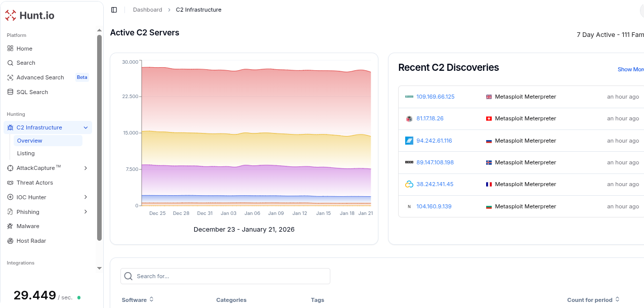Collapse the C2 Infrastructure menu chevron
This screenshot has width=644, height=308.
click(x=85, y=127)
